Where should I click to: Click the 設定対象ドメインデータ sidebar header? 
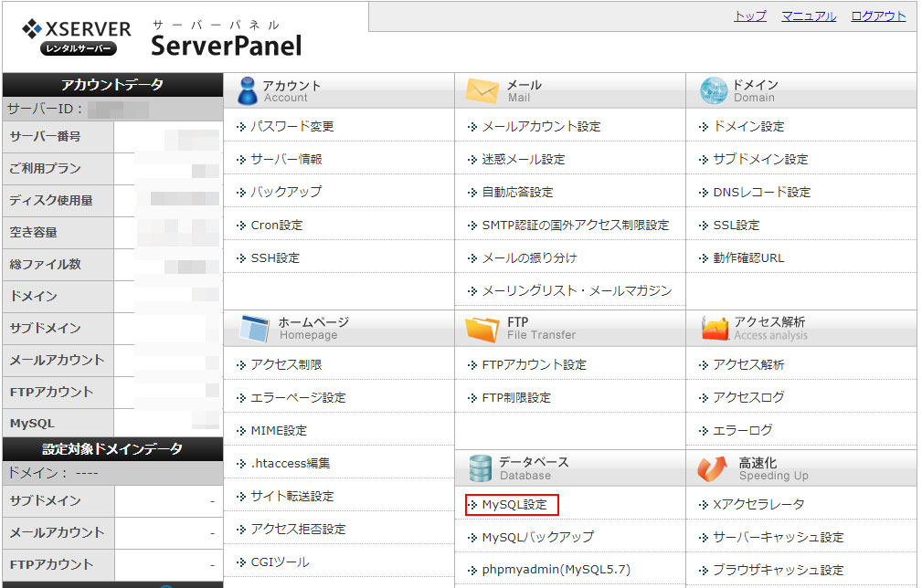[x=113, y=449]
